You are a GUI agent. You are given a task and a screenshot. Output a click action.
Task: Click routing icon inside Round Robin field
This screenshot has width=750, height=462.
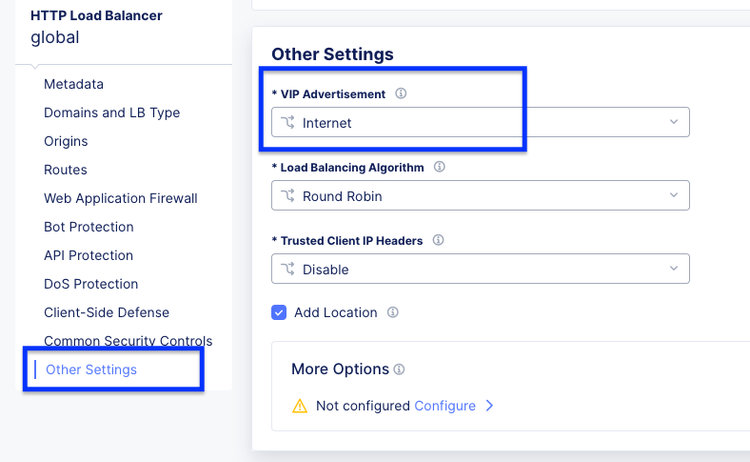pos(288,196)
